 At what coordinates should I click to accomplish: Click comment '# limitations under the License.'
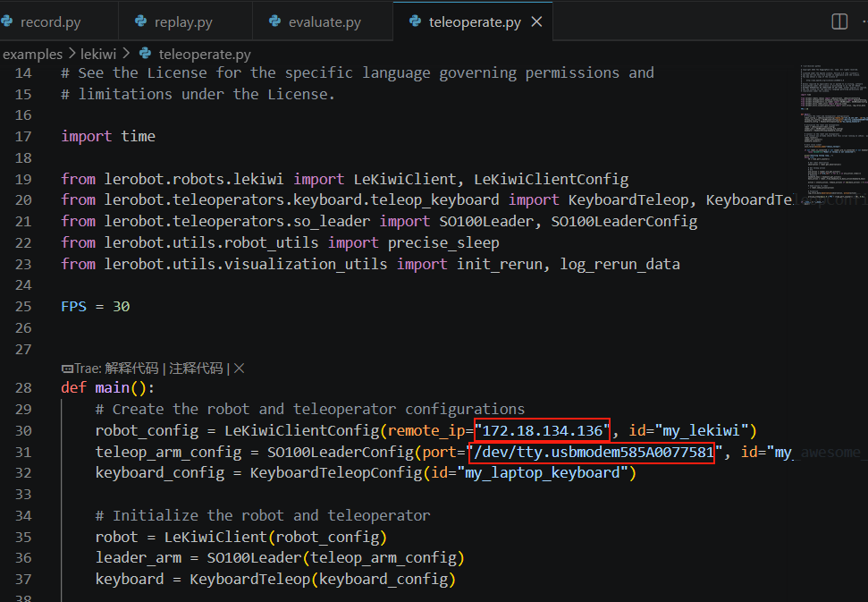(x=198, y=94)
